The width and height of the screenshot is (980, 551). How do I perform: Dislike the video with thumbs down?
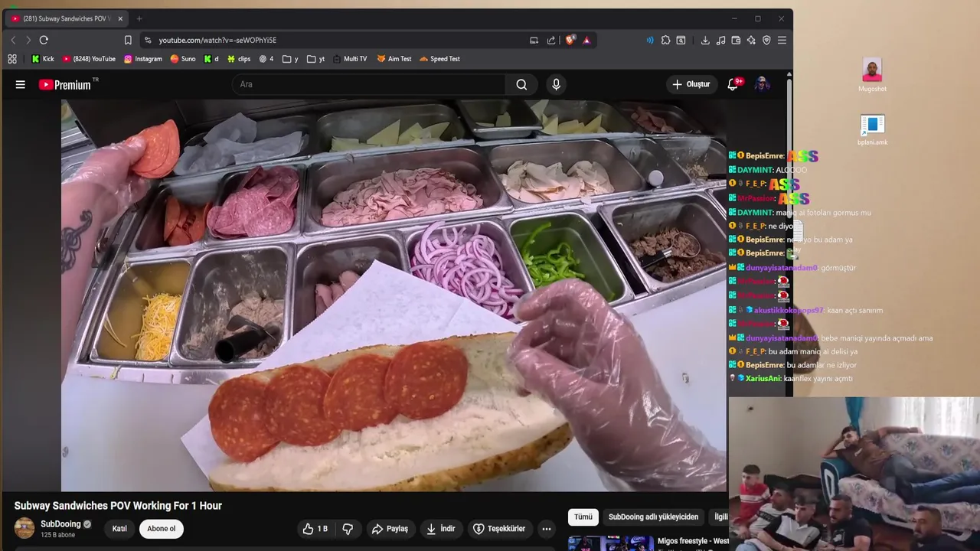tap(348, 529)
